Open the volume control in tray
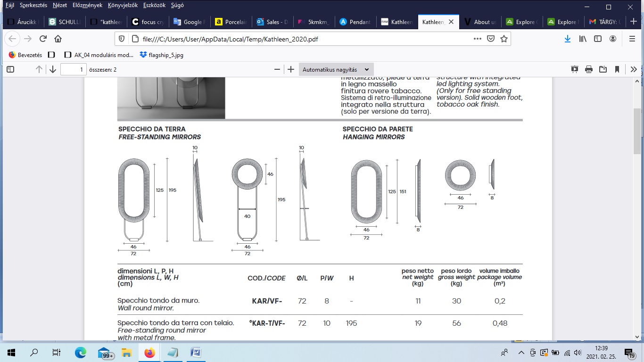The height and width of the screenshot is (362, 644). (578, 352)
